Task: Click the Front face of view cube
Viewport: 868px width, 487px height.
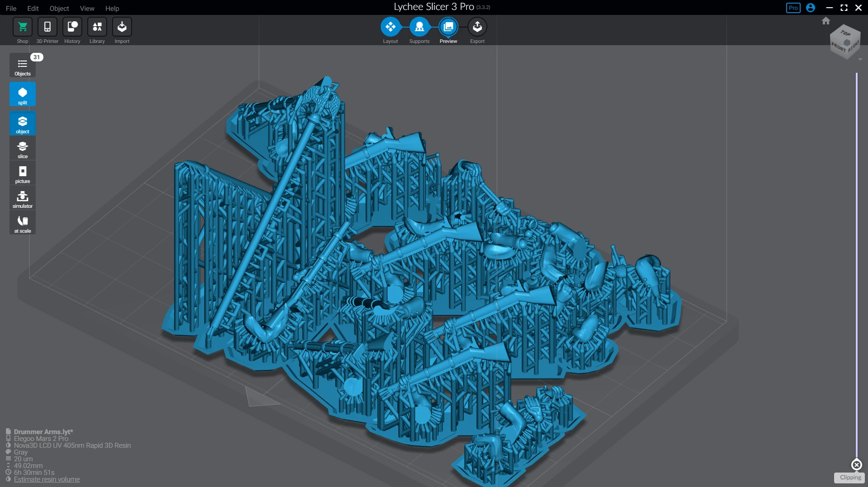Action: coord(838,47)
